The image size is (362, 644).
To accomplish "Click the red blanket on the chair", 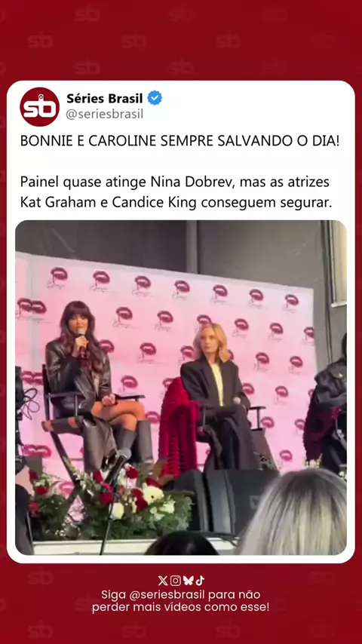I will pyautogui.click(x=176, y=427).
